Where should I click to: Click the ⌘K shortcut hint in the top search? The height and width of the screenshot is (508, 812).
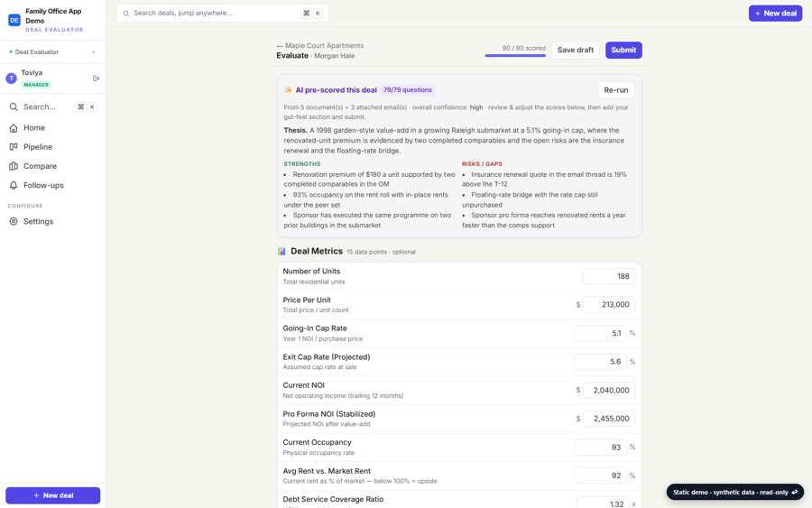click(312, 14)
